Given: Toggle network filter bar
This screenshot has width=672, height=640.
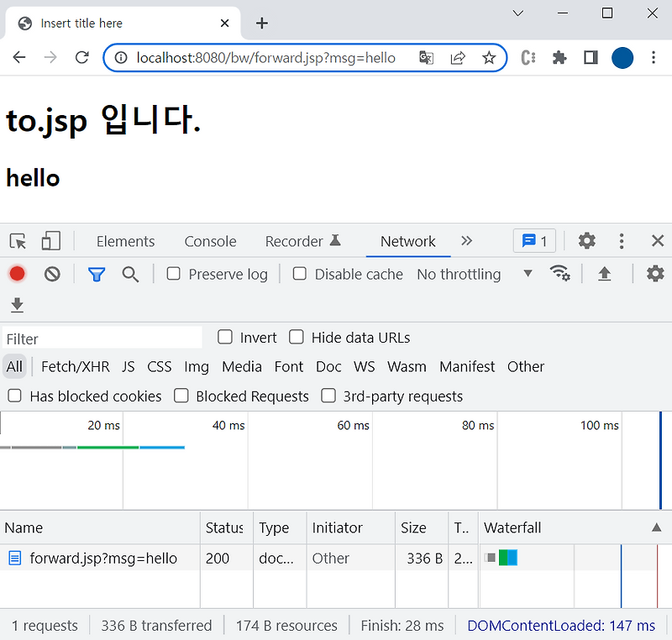Looking at the screenshot, I should point(96,274).
